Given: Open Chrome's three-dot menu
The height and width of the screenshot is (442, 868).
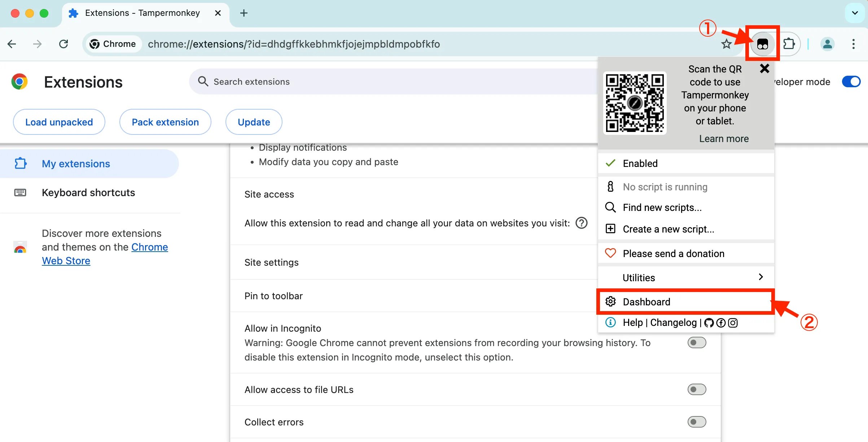Looking at the screenshot, I should tap(853, 44).
